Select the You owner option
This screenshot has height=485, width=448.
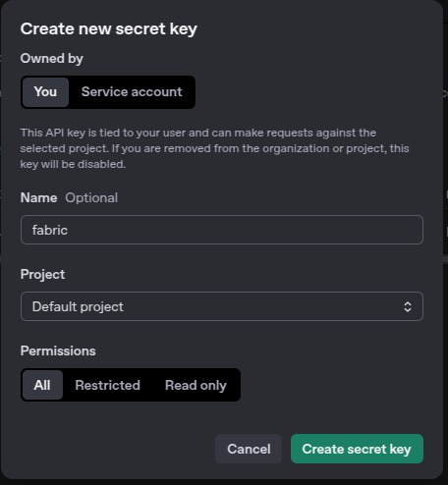(45, 92)
